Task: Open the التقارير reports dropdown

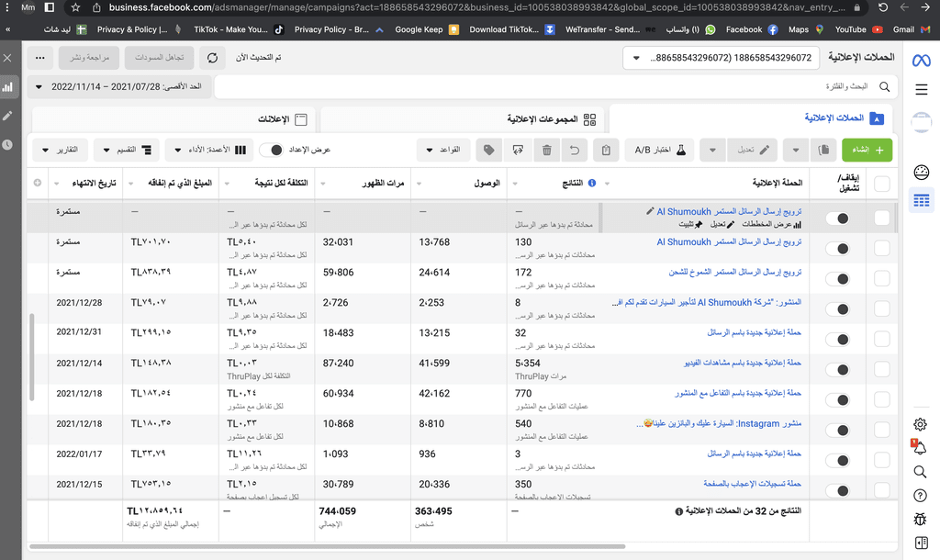Action: [60, 150]
